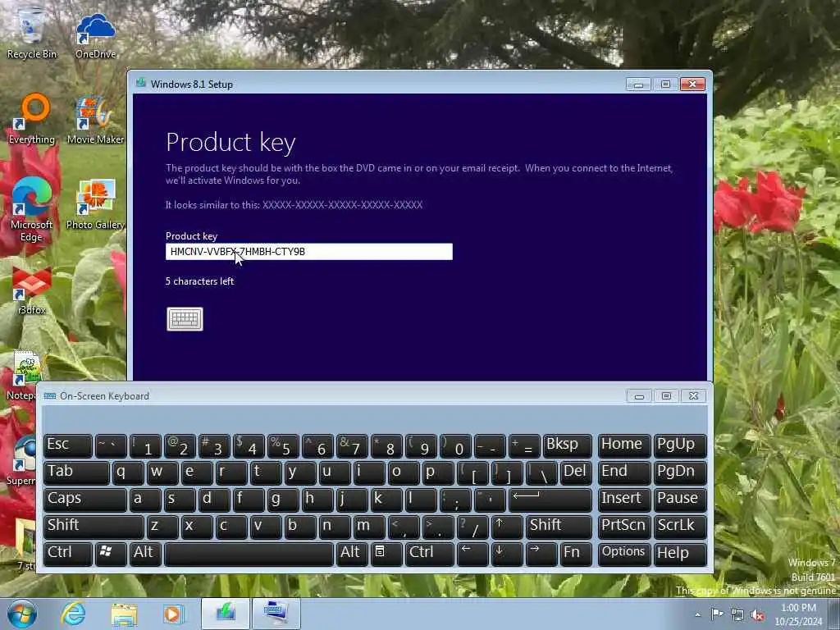This screenshot has height=630, width=840.
Task: Tap the Enter arrow key on the keyboard
Action: click(550, 500)
